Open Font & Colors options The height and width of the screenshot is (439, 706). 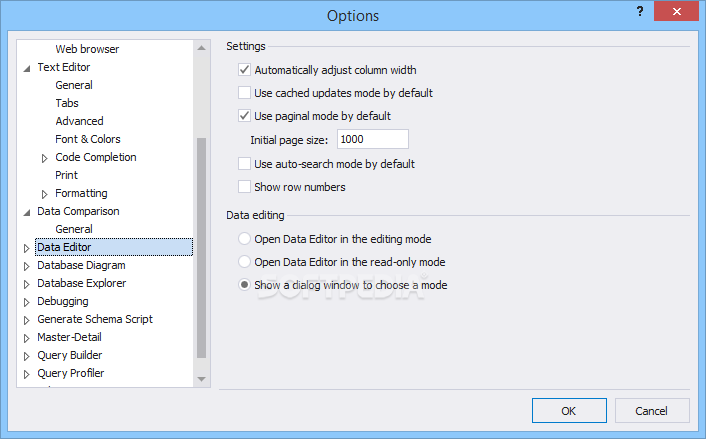coord(88,139)
